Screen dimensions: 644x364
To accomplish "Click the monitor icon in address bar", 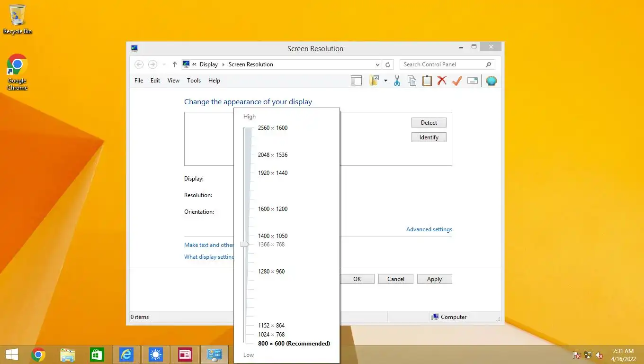I will click(186, 64).
